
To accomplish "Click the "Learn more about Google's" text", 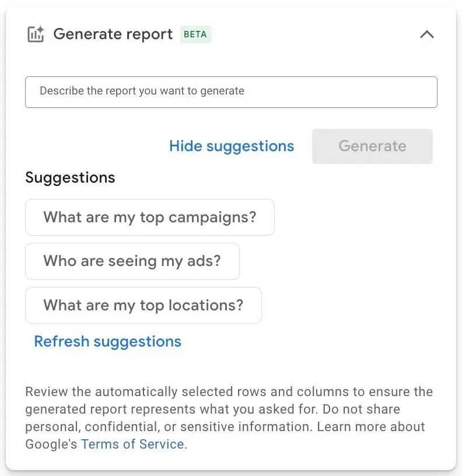I will pyautogui.click(x=371, y=426).
